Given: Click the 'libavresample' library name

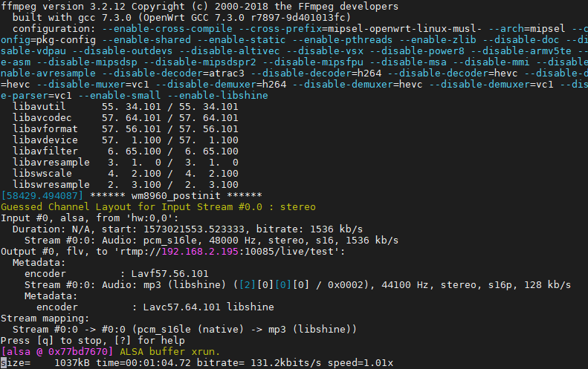Looking at the screenshot, I should tap(51, 162).
